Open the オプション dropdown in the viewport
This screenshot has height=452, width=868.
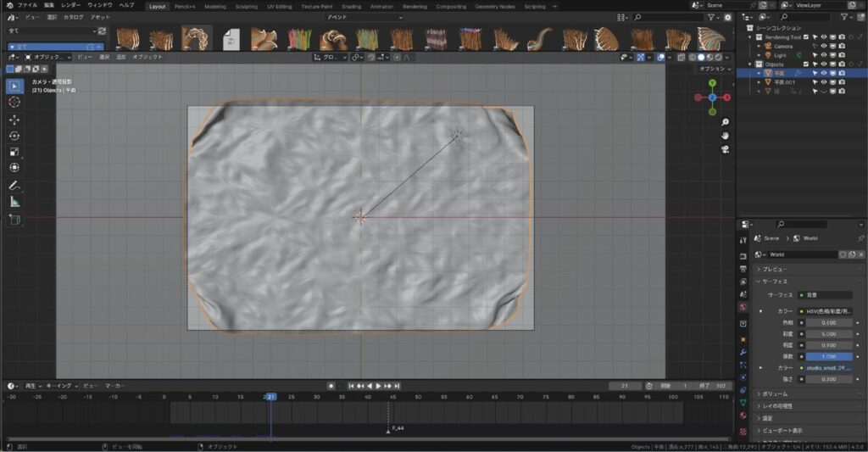tap(715, 69)
